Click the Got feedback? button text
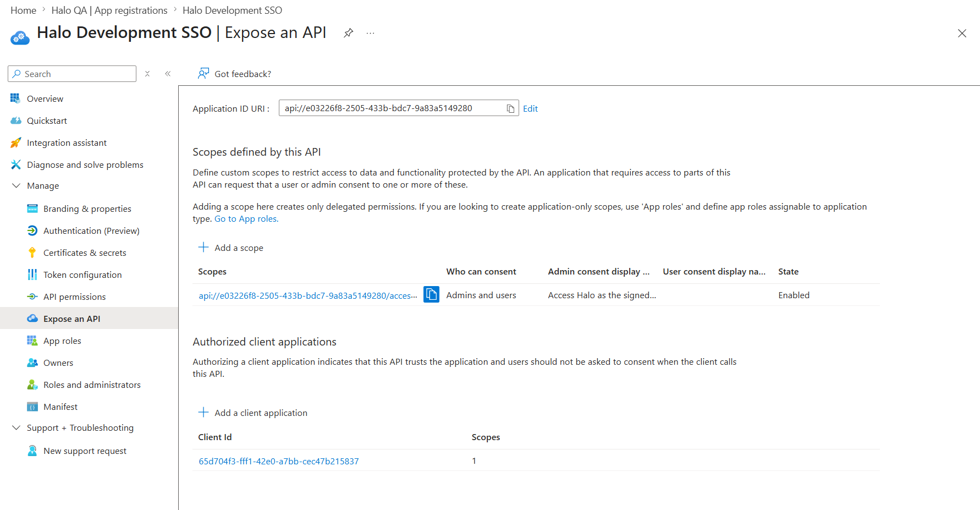The width and height of the screenshot is (980, 510). pyautogui.click(x=243, y=74)
